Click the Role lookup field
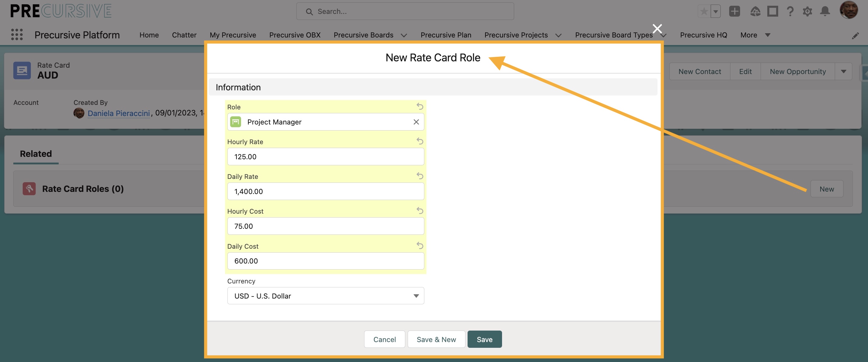This screenshot has height=362, width=868. pos(325,122)
